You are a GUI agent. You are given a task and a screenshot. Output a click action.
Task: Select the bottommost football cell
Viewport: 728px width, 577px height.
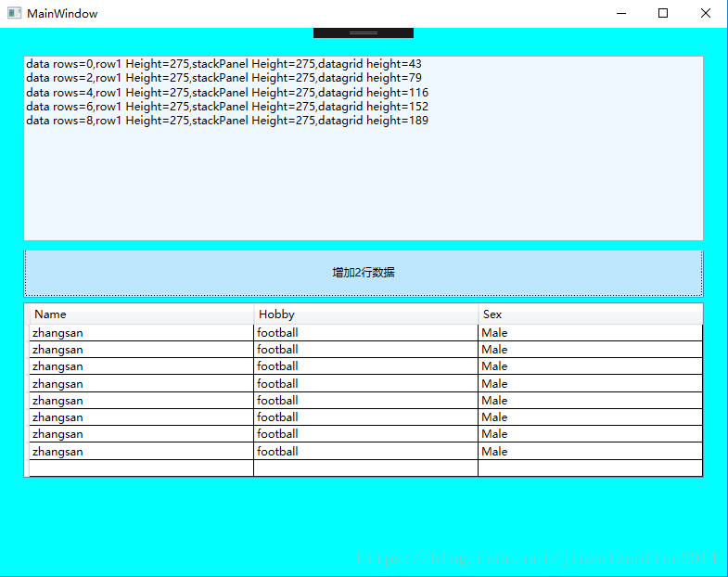tap(366, 451)
